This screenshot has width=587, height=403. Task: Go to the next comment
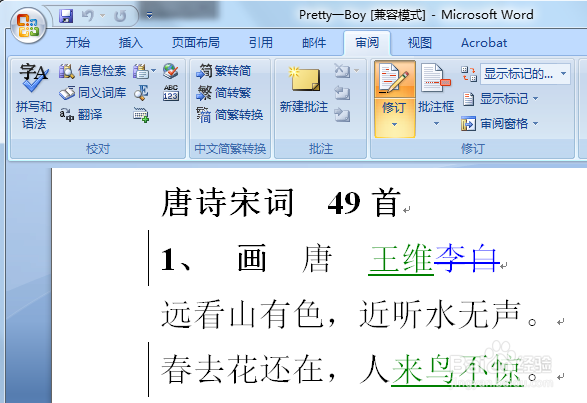pyautogui.click(x=342, y=115)
